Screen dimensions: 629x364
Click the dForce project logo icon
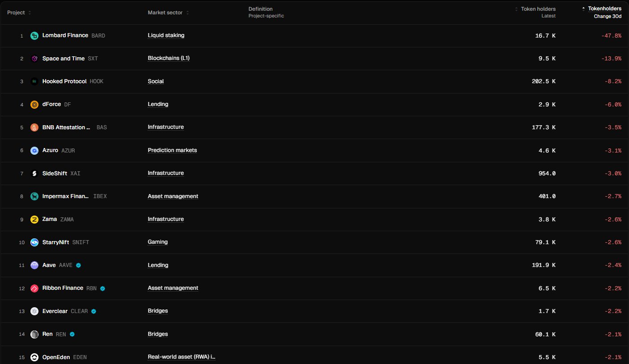click(34, 105)
